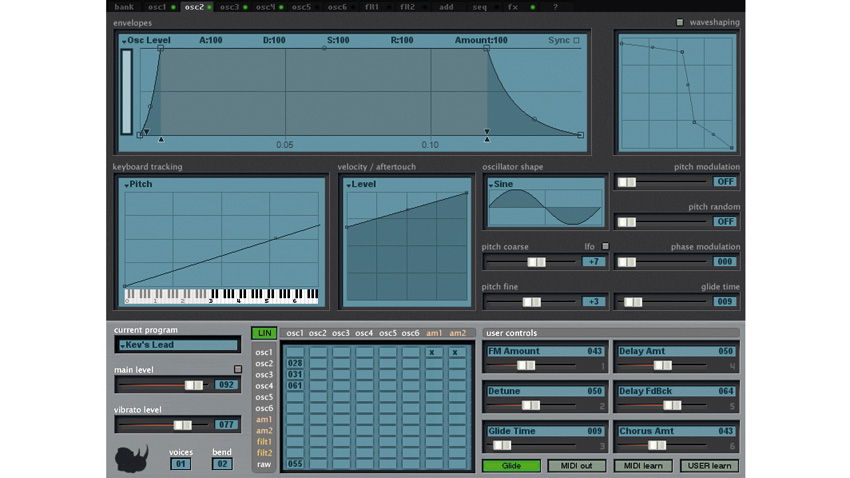Click the bend value field 02
850x478 pixels.
222,464
